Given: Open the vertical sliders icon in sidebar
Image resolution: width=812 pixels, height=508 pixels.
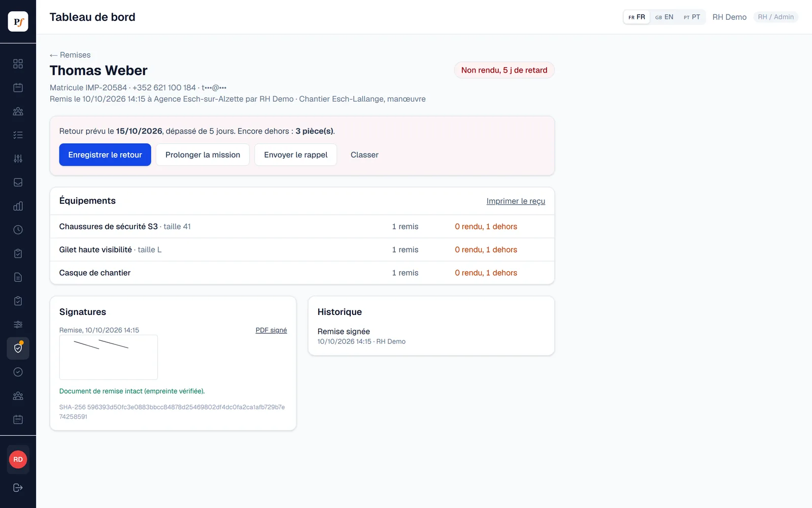Looking at the screenshot, I should click(18, 158).
